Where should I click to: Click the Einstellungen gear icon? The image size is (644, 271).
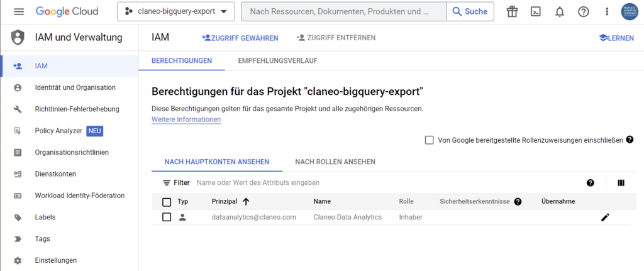click(x=18, y=260)
